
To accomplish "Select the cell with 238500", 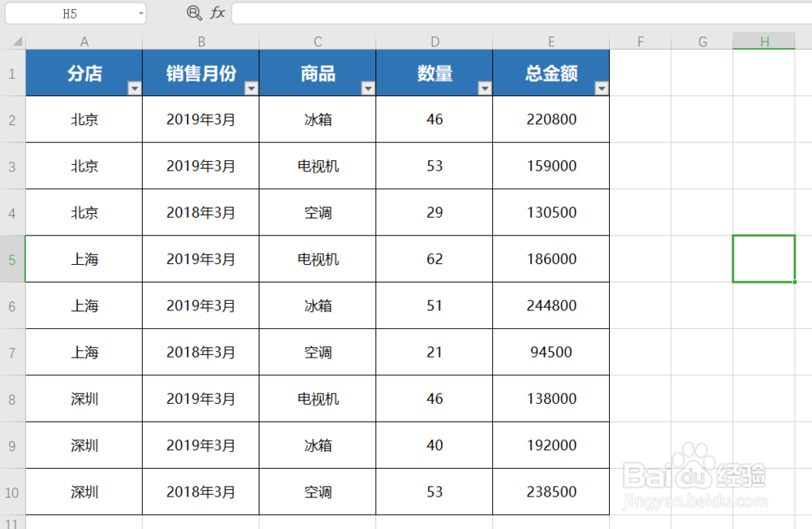I will (551, 492).
